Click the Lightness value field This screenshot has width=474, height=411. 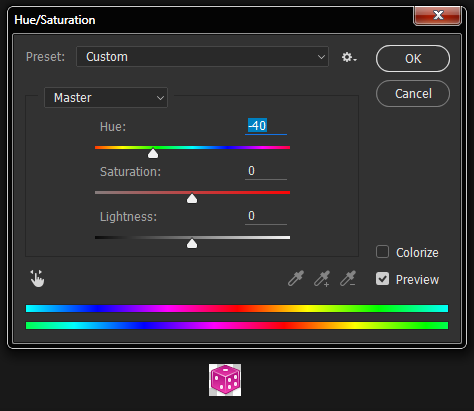[x=266, y=216]
